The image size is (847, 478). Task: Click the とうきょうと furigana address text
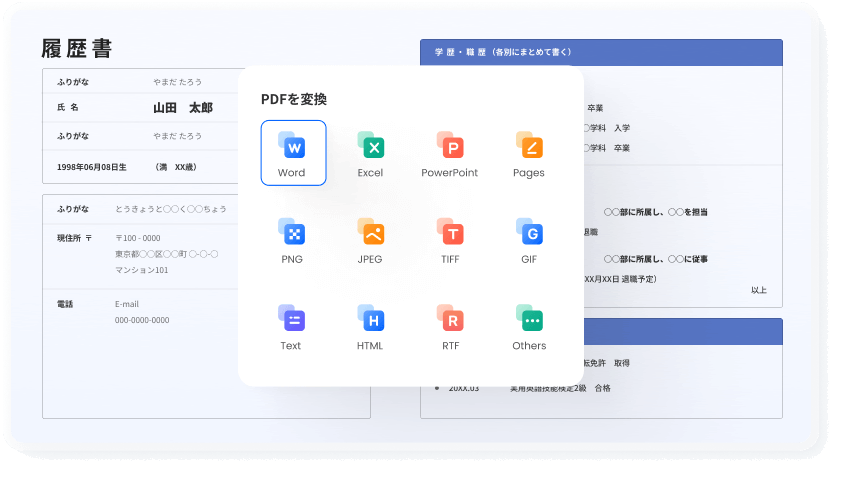tap(171, 209)
